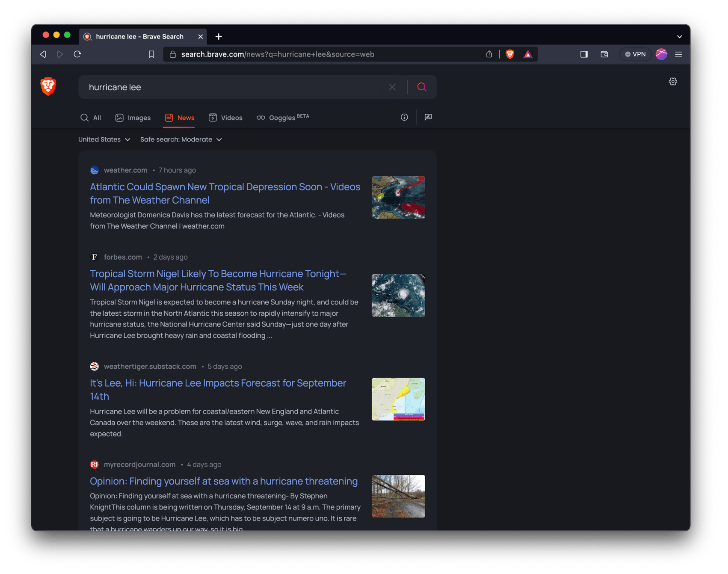Click the myrecordjournal.com source name

click(x=139, y=465)
